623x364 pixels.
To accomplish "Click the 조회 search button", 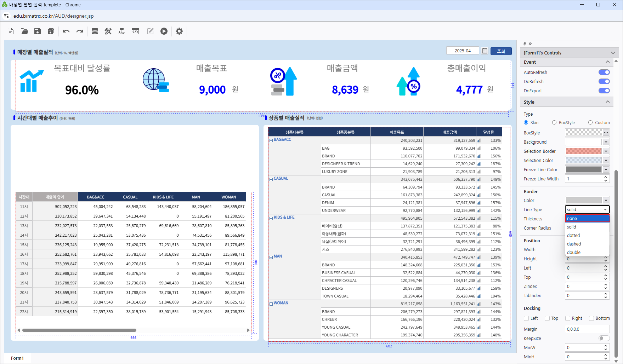I will tap(501, 51).
